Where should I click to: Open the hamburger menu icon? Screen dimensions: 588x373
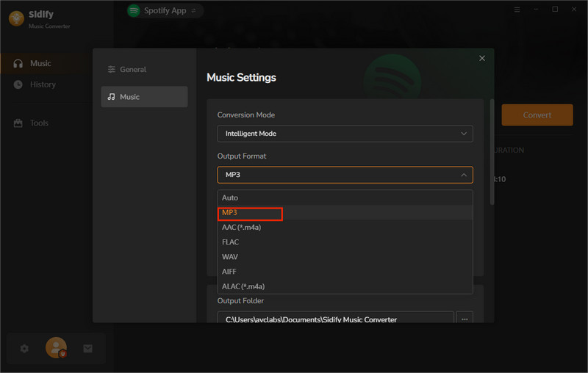coord(517,10)
